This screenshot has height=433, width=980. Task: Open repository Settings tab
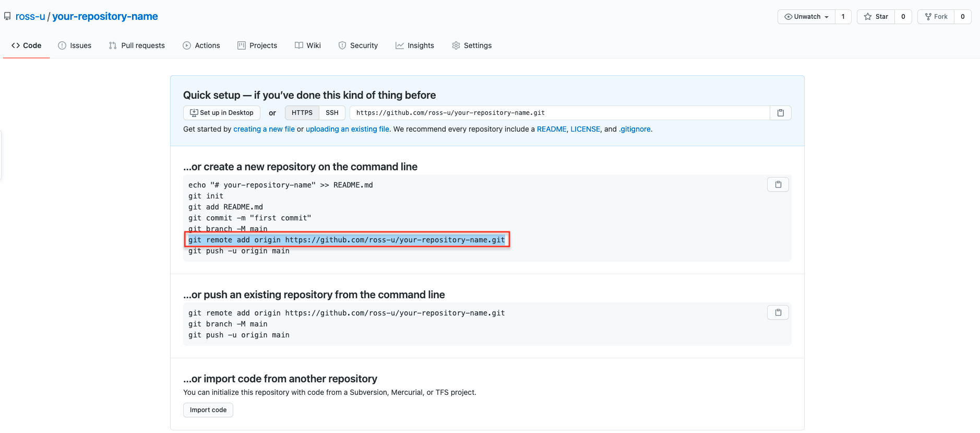pos(472,45)
